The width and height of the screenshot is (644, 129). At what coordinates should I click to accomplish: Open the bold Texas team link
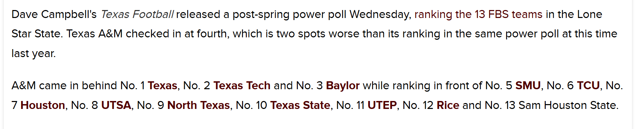coord(162,86)
